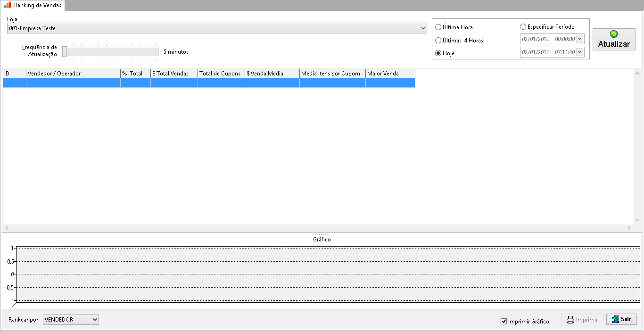
Task: Click the table's scroll-up arrow
Action: coord(637,73)
